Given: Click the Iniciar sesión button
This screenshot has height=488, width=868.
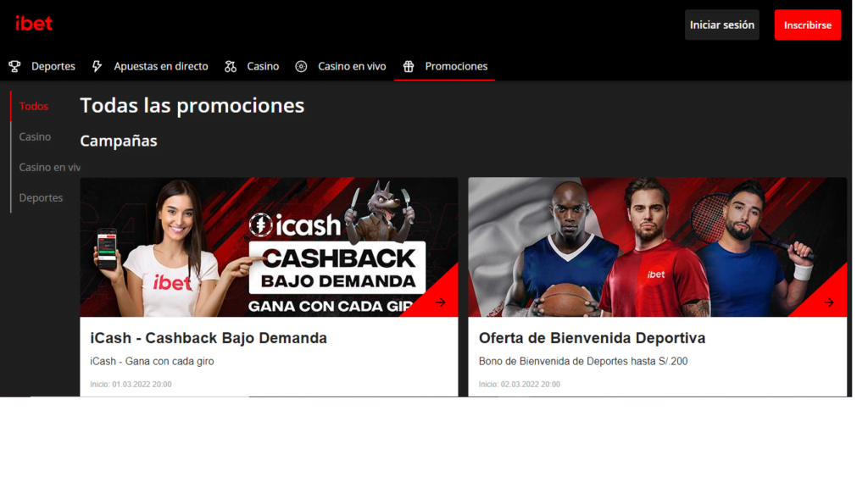Looking at the screenshot, I should tap(722, 25).
